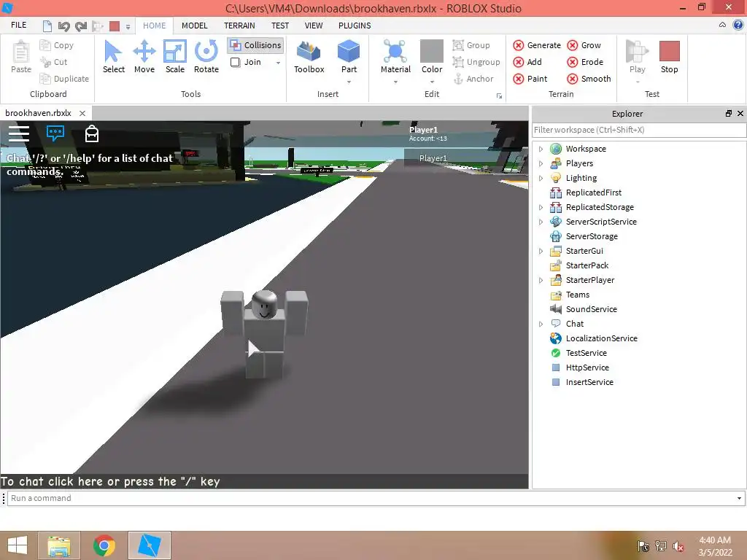
Task: Click the red stop icon in quick access bar
Action: click(115, 26)
